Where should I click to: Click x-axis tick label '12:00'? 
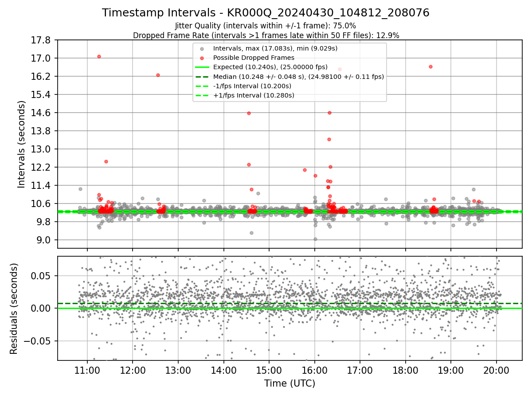coord(133,370)
